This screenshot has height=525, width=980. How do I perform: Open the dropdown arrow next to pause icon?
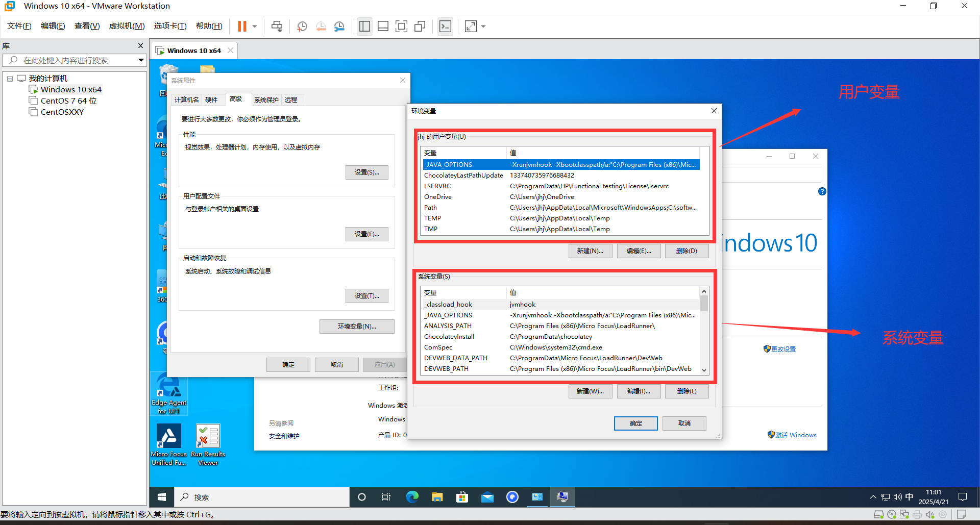(254, 26)
